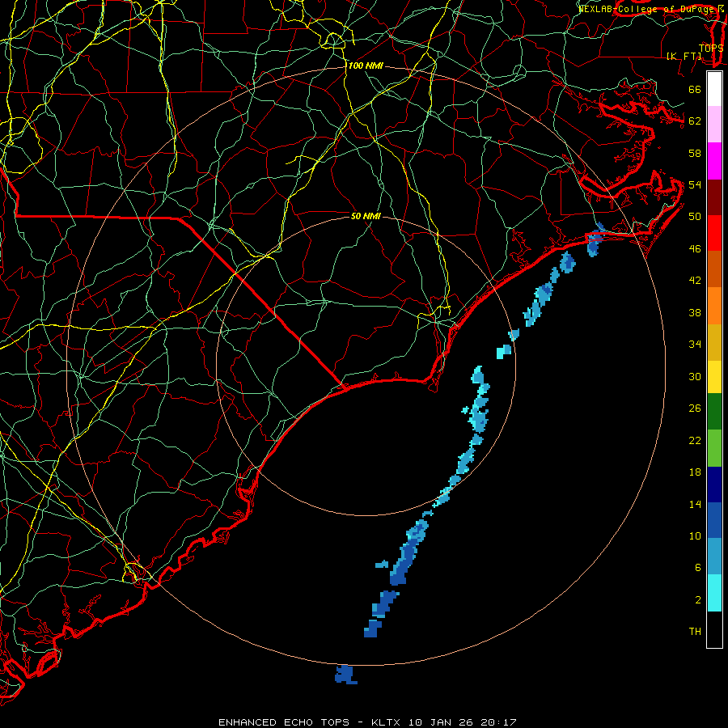Click the legend value "58"
728x728 pixels.
[695, 153]
